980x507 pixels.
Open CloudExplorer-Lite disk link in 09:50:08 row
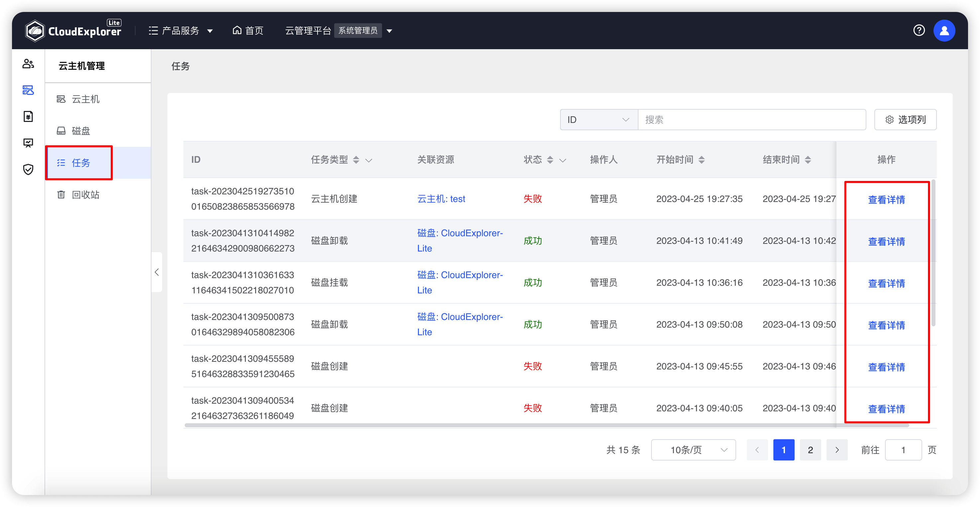(459, 325)
